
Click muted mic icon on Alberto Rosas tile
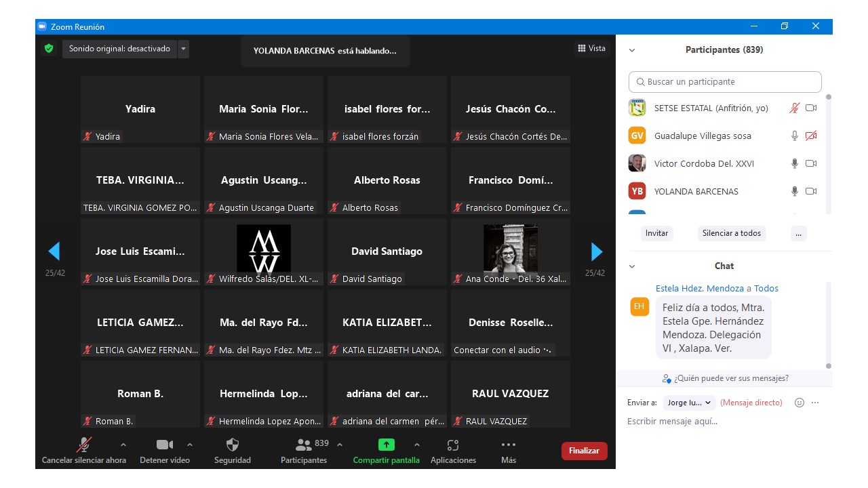[334, 208]
